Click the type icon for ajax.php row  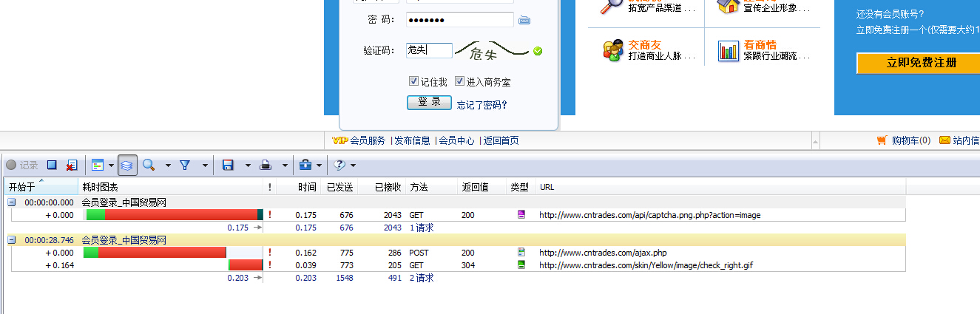[521, 253]
